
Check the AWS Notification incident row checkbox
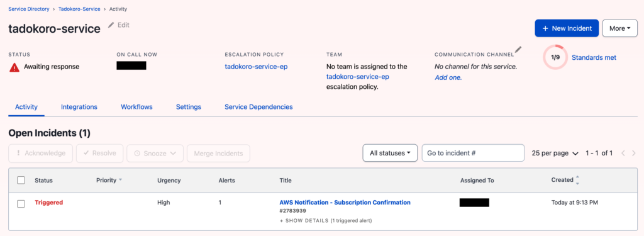tap(21, 204)
